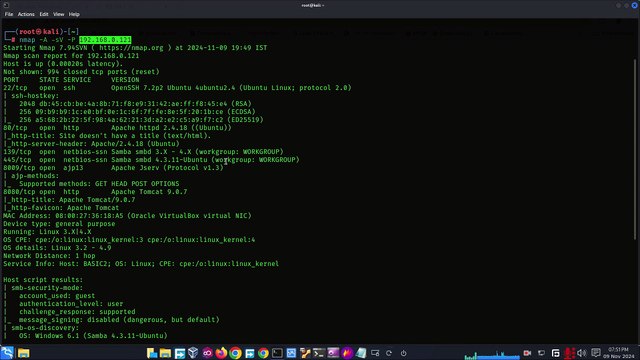Click the "Service Info: Host: BASIC2" line

(141, 264)
